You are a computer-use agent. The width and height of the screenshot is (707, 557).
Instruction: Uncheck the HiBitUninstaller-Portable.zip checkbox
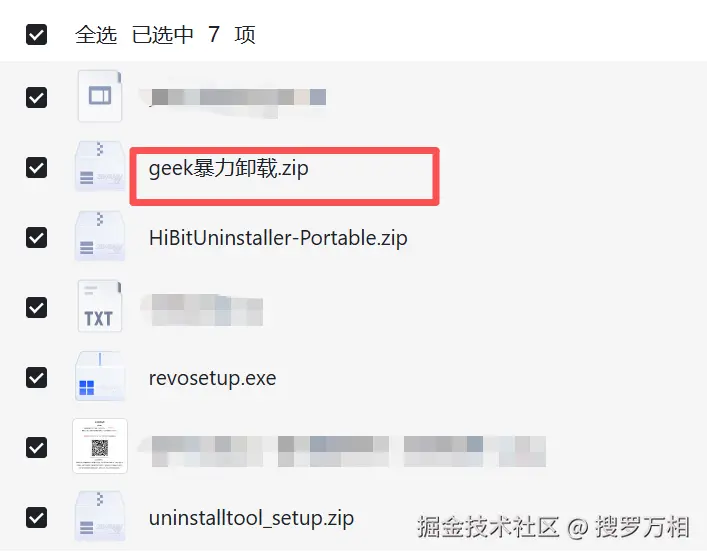[x=37, y=238]
